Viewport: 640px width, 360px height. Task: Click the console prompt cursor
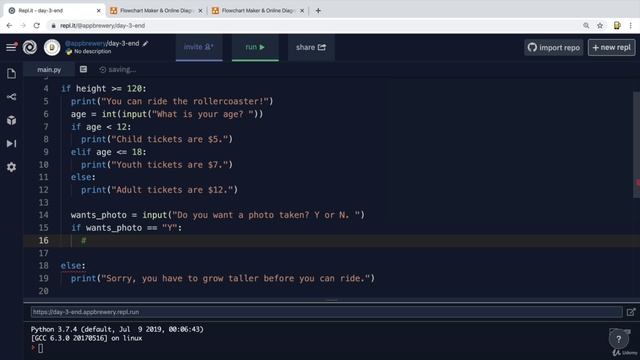pos(40,349)
